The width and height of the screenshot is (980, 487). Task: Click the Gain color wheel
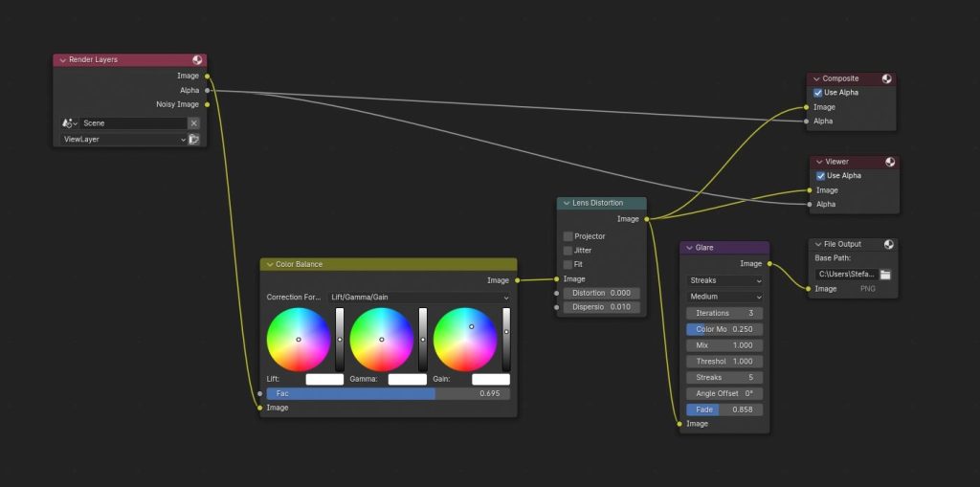[465, 340]
